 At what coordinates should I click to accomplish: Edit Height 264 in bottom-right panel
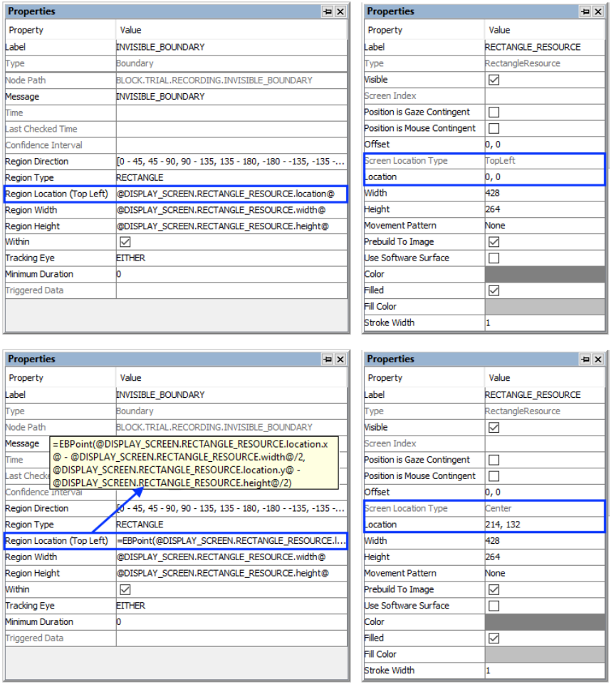(545, 557)
